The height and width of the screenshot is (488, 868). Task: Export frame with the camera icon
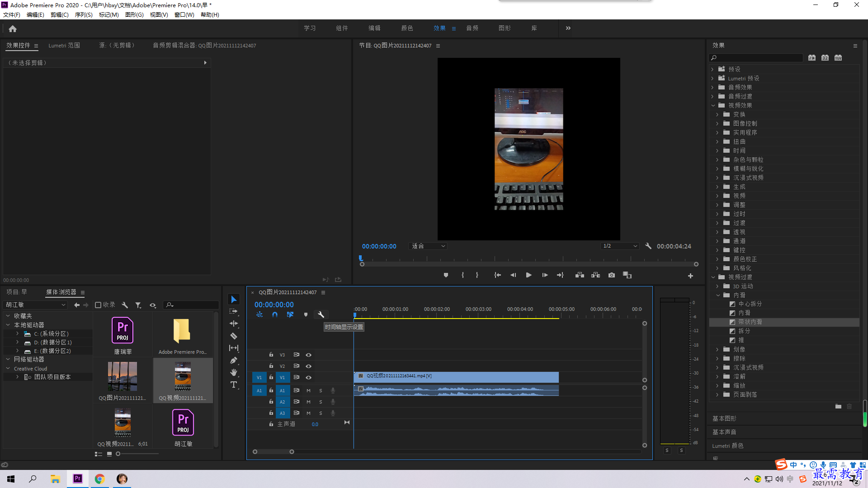coord(612,275)
